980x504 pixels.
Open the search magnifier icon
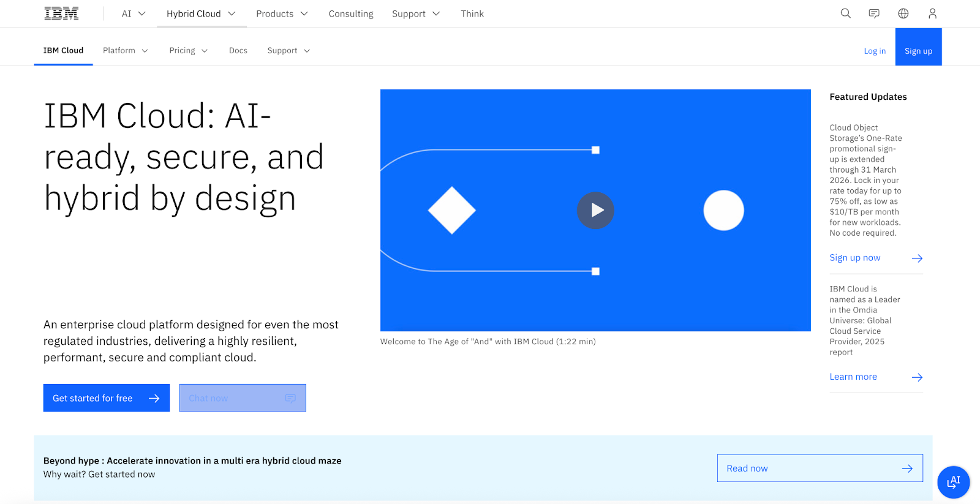click(845, 13)
